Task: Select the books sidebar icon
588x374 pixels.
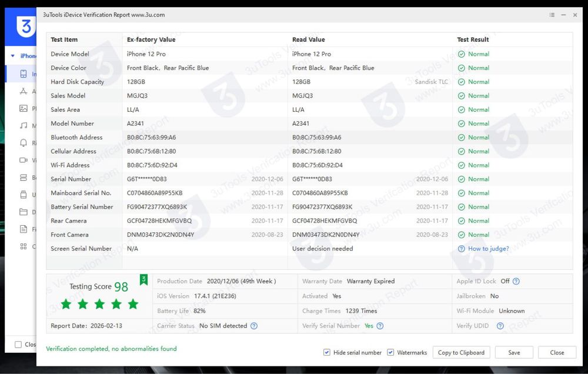Action: tap(24, 178)
